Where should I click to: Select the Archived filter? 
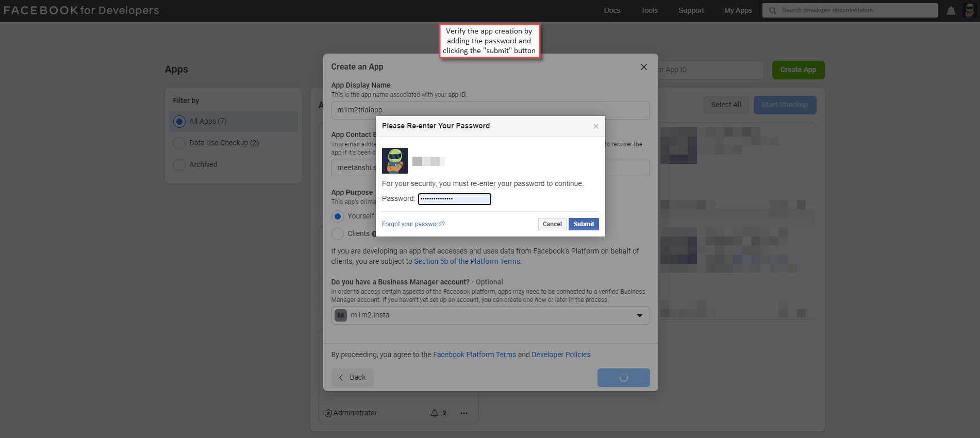234,165
